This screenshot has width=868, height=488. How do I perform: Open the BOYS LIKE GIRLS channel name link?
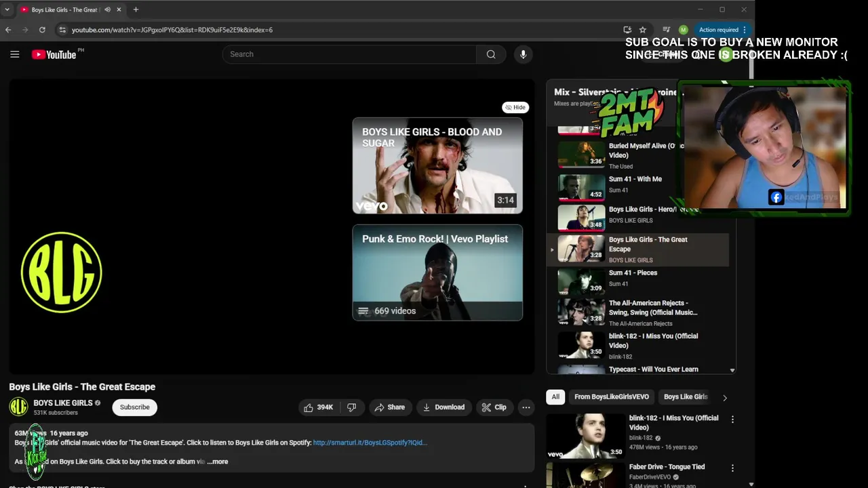[x=63, y=403]
